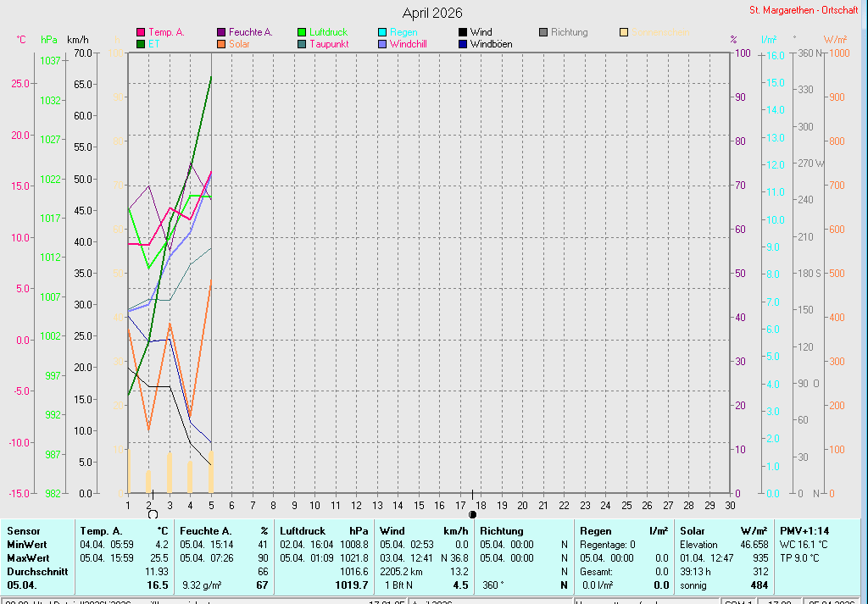868x604 pixels.
Task: Click the purple Feuchte A. legend square
Action: 221,32
